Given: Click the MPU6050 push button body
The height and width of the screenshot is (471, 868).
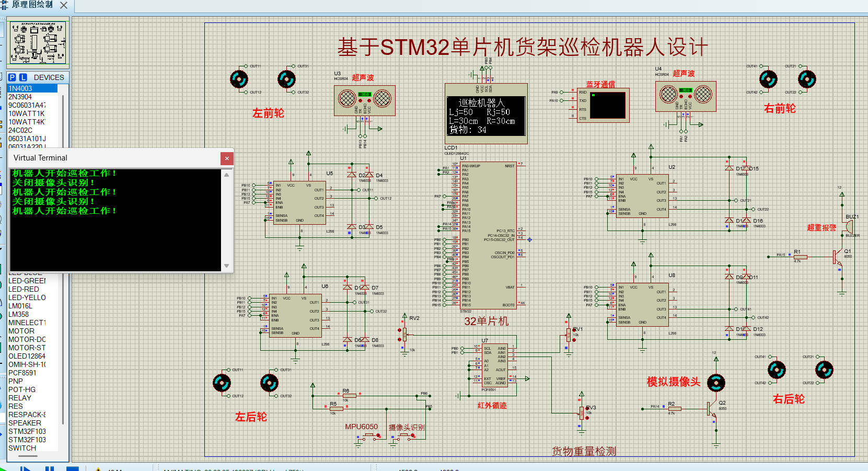Looking at the screenshot, I should tap(369, 435).
